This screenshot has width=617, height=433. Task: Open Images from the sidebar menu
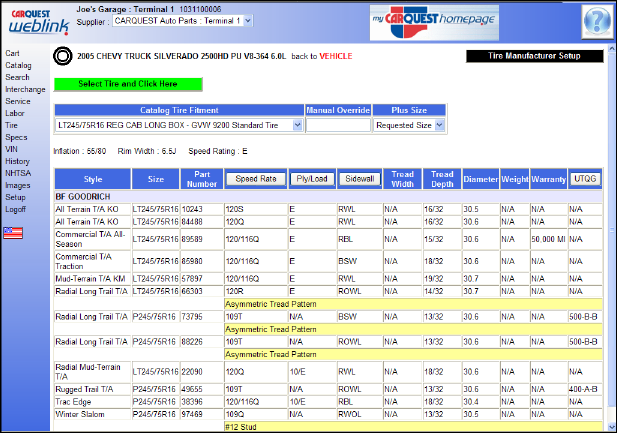point(18,185)
